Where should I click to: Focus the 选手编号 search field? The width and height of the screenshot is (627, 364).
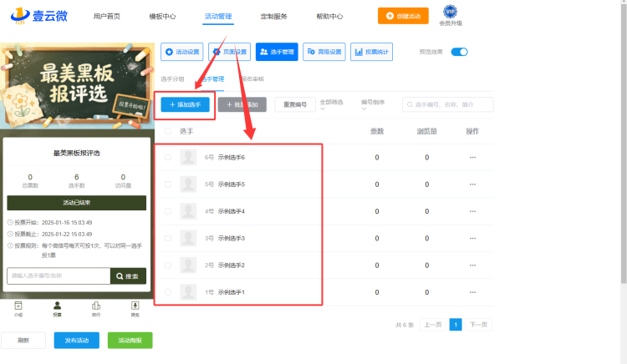click(448, 104)
